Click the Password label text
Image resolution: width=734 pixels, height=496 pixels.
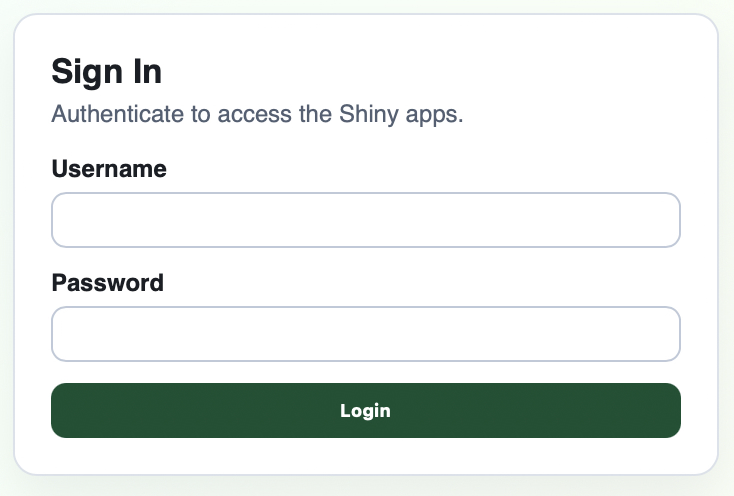pyautogui.click(x=107, y=283)
